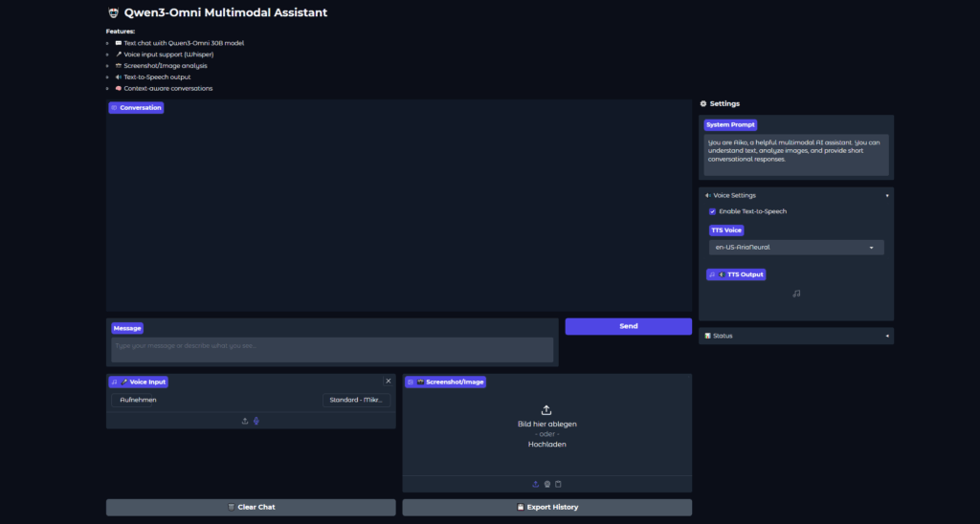Click the Aufnehmen record button
The height and width of the screenshot is (524, 980).
point(139,400)
